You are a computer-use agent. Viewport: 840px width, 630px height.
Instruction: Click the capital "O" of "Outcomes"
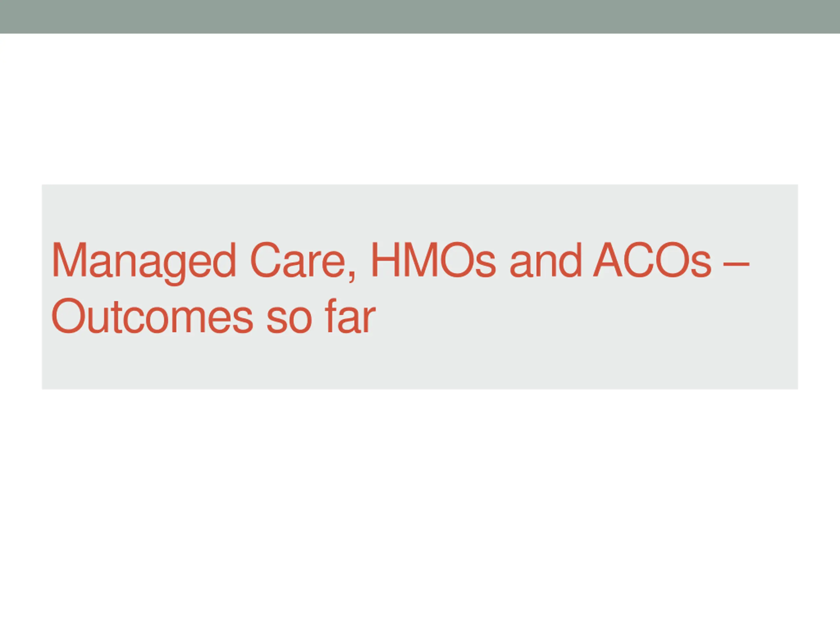pyautogui.click(x=68, y=316)
